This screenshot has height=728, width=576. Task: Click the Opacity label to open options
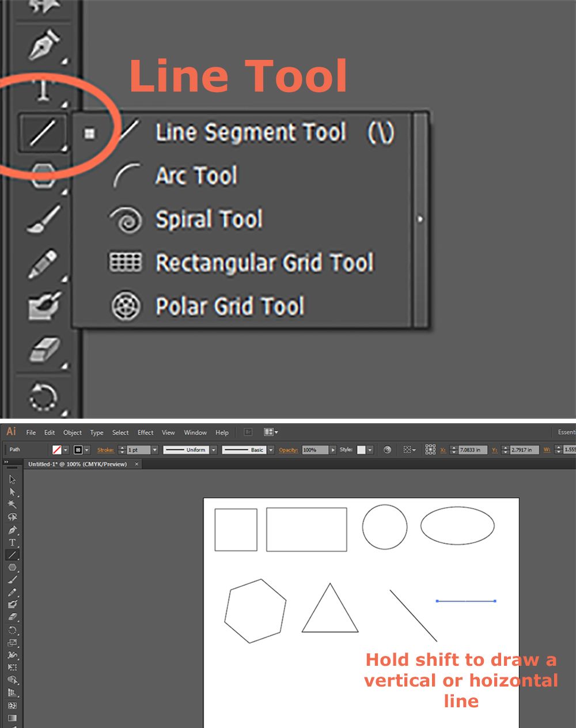click(288, 450)
